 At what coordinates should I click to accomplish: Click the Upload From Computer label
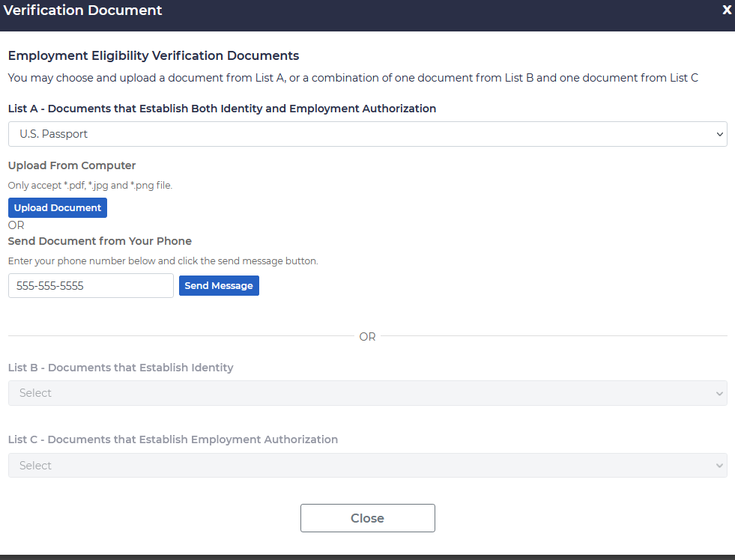point(72,165)
